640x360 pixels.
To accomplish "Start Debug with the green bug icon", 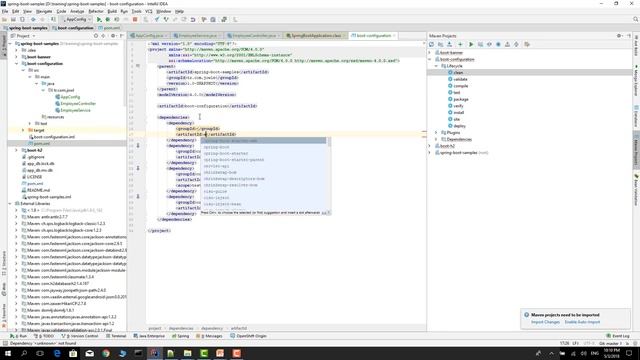I will coord(108,19).
